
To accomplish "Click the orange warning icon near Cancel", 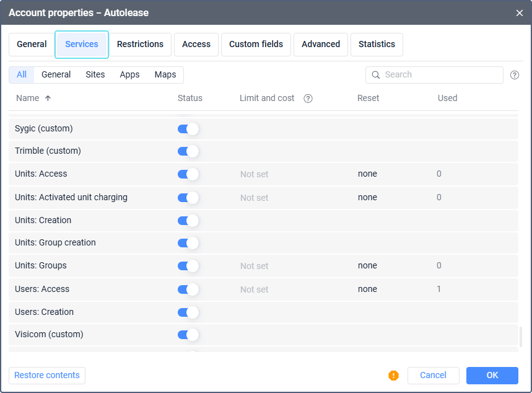I will tap(393, 375).
